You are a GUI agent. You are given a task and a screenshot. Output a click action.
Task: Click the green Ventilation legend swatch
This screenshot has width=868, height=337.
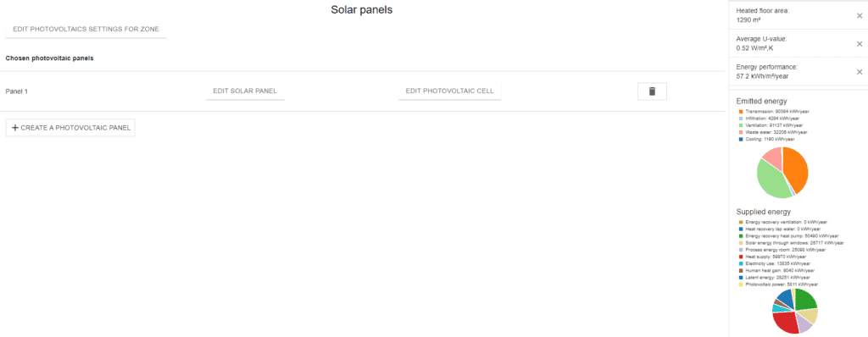pyautogui.click(x=741, y=125)
